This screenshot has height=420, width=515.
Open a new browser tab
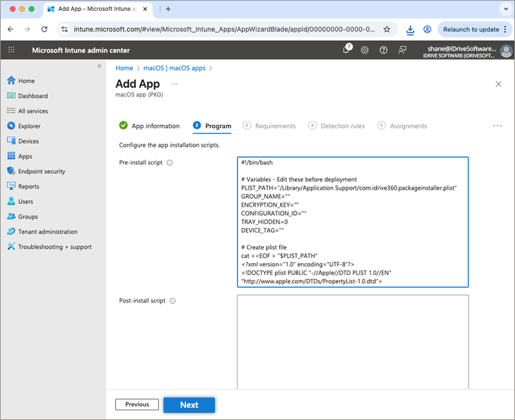[x=168, y=9]
